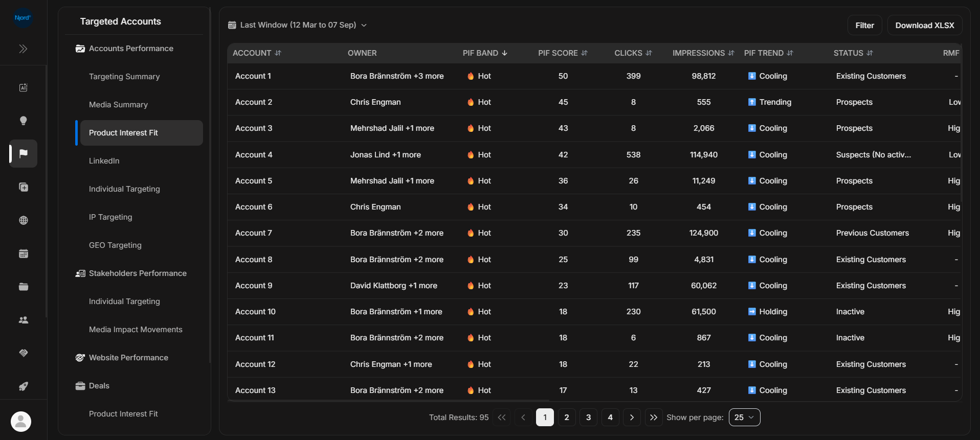This screenshot has height=440, width=980.
Task: Download the table as XLSX
Action: [x=924, y=25]
